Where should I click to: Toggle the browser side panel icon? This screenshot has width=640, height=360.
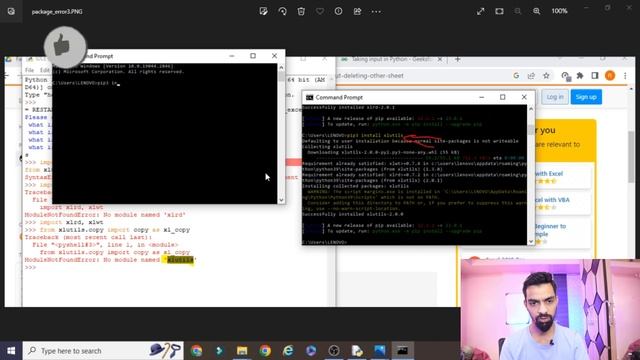(x=595, y=76)
